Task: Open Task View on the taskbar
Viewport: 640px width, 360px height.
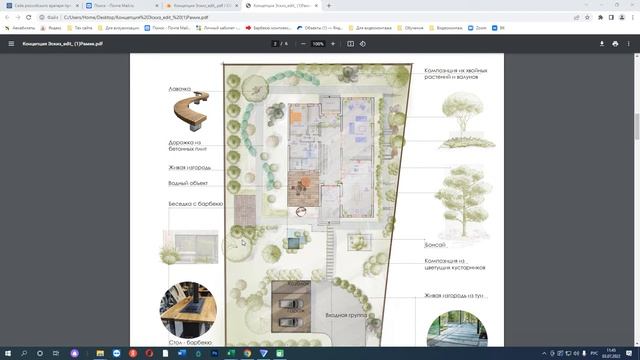Action: (x=56, y=353)
